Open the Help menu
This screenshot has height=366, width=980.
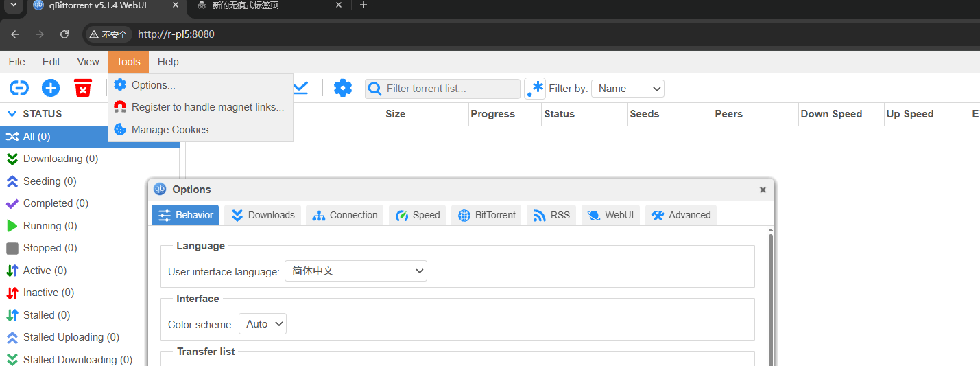point(168,62)
